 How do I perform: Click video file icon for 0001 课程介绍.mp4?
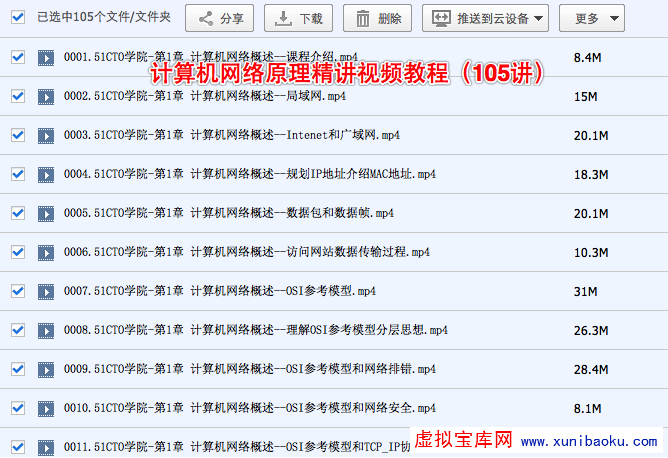(x=46, y=57)
